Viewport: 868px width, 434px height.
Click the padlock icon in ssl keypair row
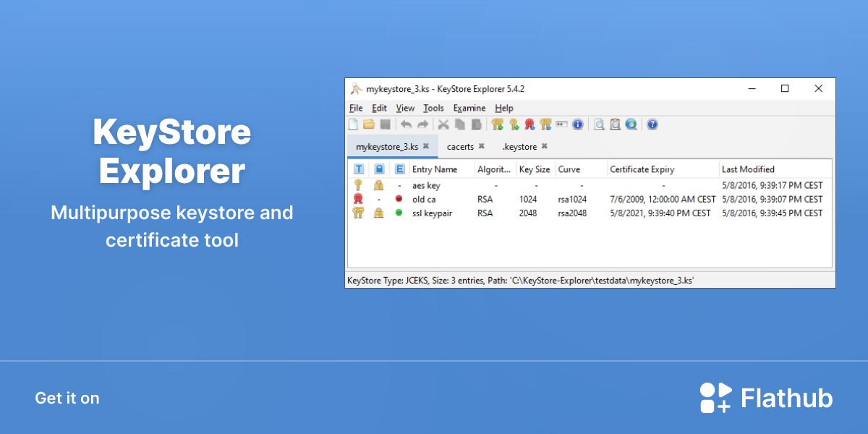coord(378,213)
